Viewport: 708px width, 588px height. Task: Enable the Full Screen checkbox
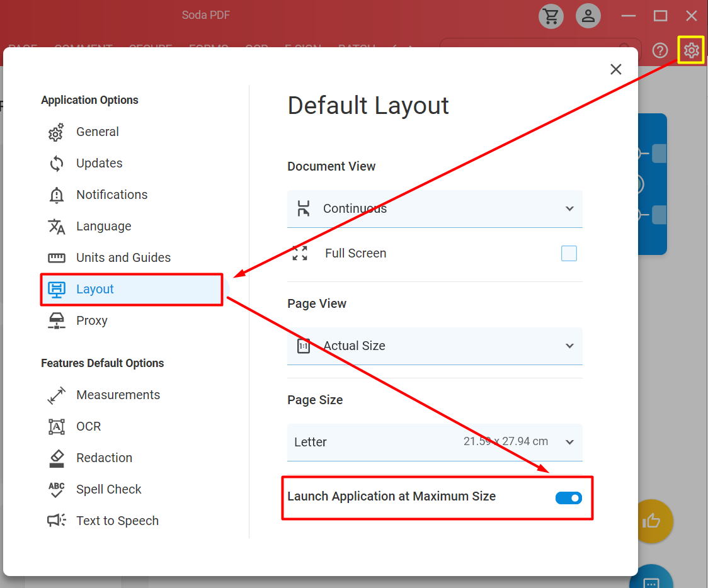[x=569, y=253]
